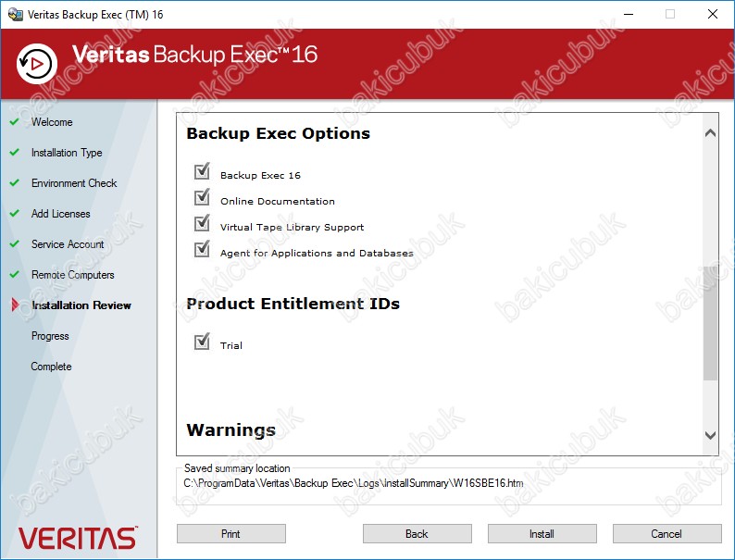Click the title bar application icon

pos(14,14)
